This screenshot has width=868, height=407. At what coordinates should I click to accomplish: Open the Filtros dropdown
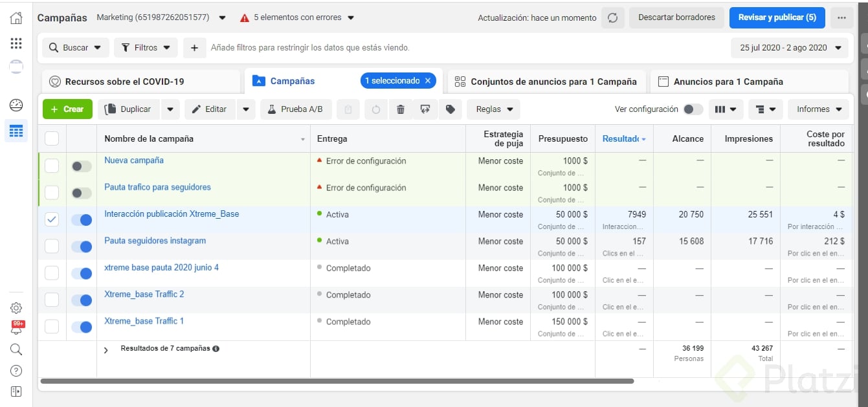tap(146, 47)
